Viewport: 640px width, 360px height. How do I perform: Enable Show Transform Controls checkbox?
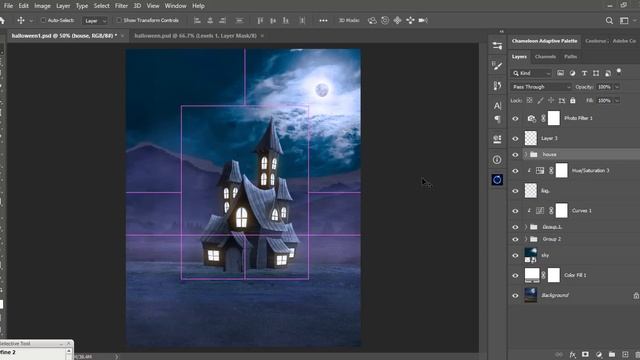[119, 20]
